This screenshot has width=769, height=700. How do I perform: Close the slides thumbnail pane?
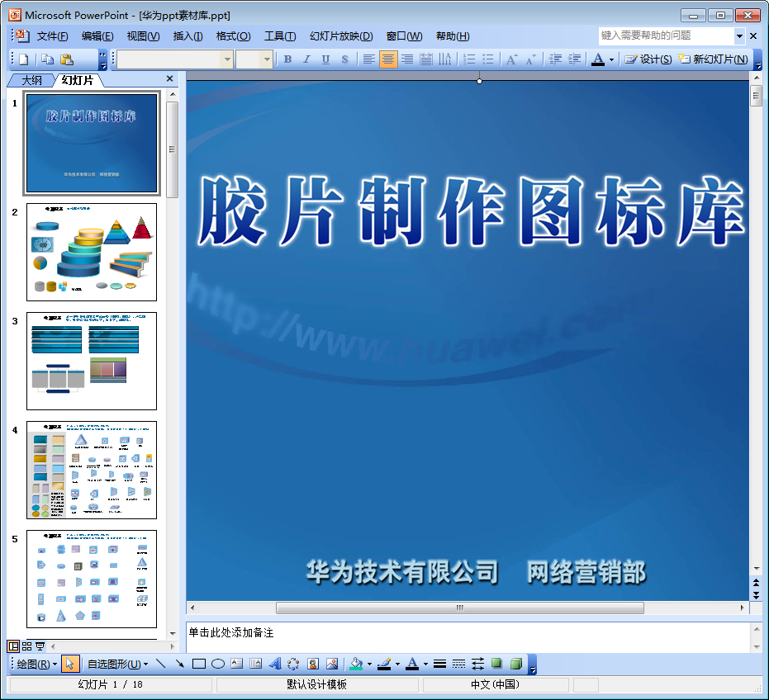[x=169, y=78]
